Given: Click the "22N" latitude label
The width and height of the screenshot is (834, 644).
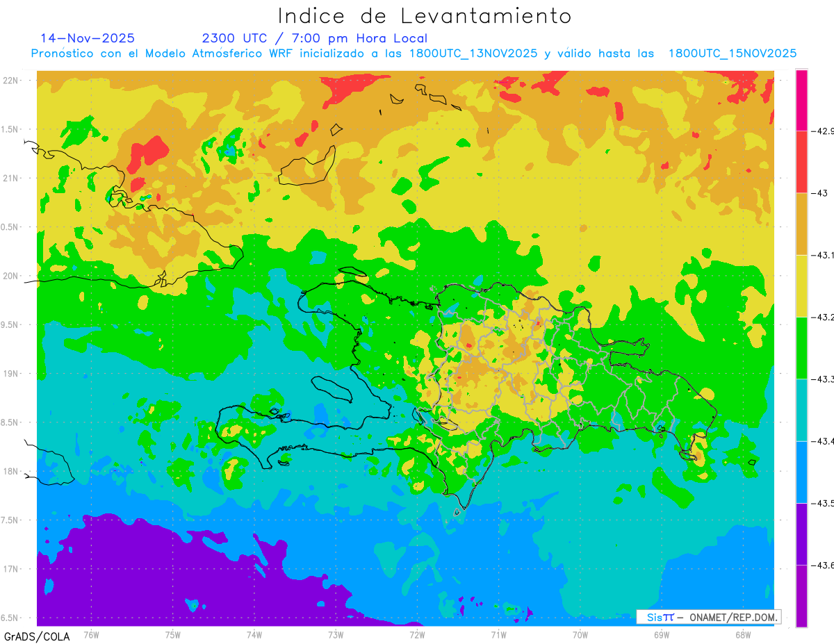Looking at the screenshot, I should pyautogui.click(x=12, y=81).
